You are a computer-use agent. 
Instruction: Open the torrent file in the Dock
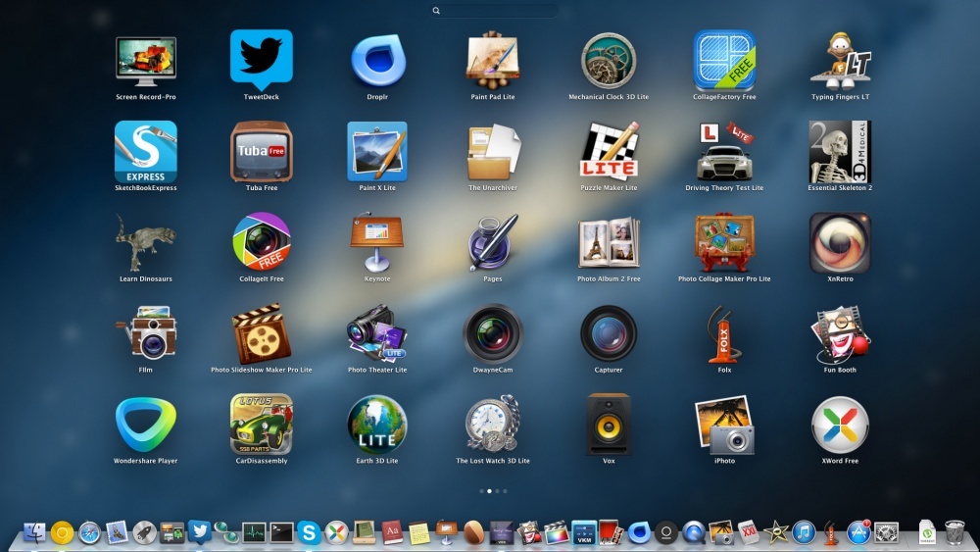927,532
